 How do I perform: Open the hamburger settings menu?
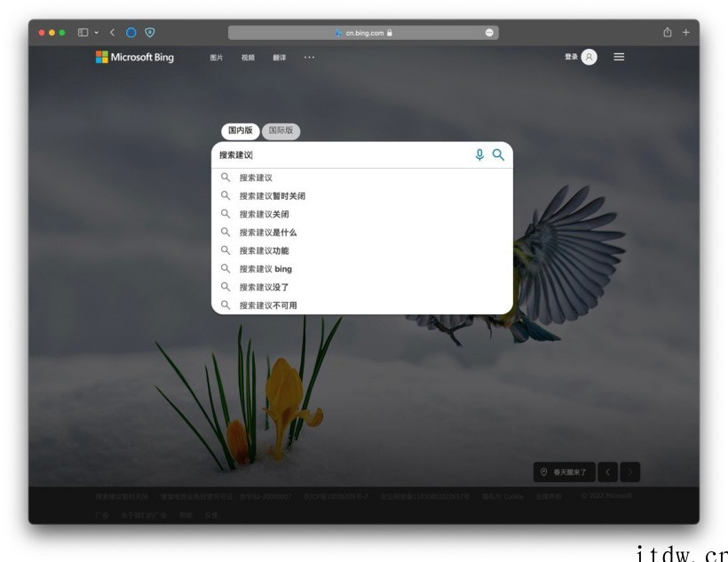click(x=619, y=57)
